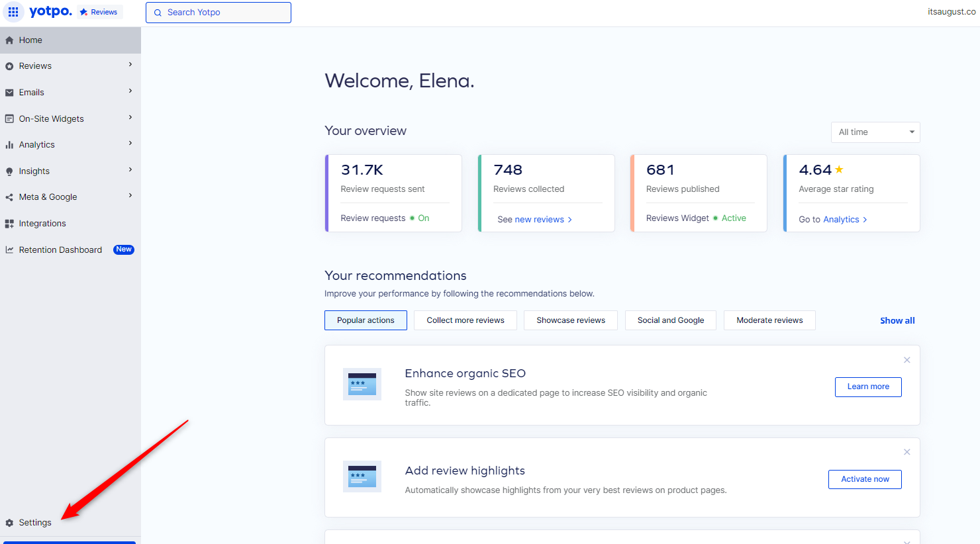Screen dimensions: 980x544
Task: Click the Home house icon in sidebar
Action: click(x=9, y=40)
